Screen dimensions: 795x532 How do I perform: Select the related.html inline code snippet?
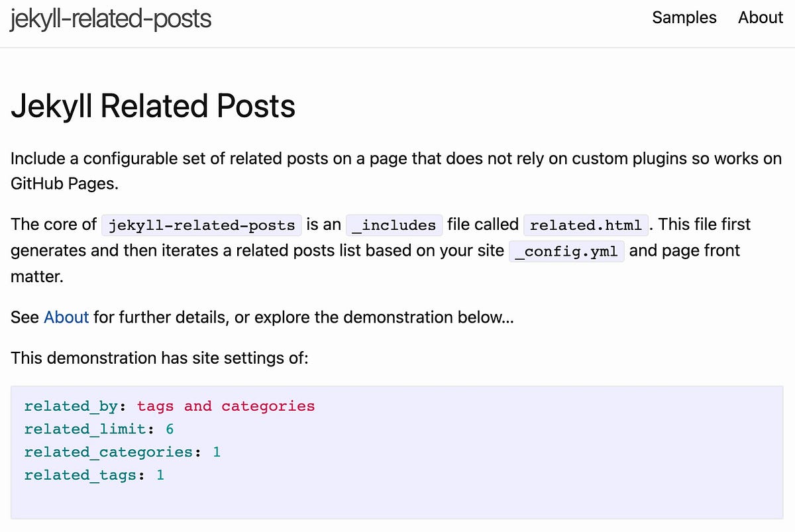(x=586, y=225)
